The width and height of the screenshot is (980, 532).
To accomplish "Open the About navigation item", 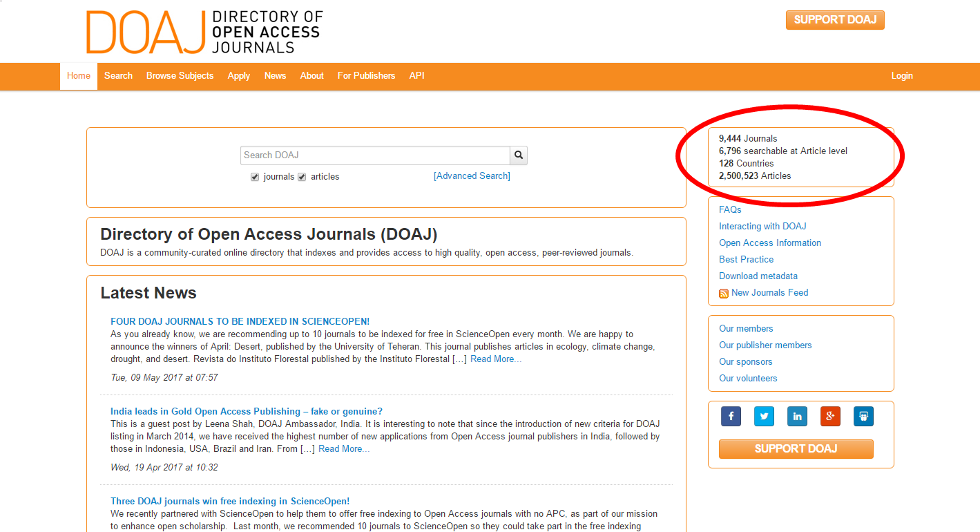I will [311, 76].
